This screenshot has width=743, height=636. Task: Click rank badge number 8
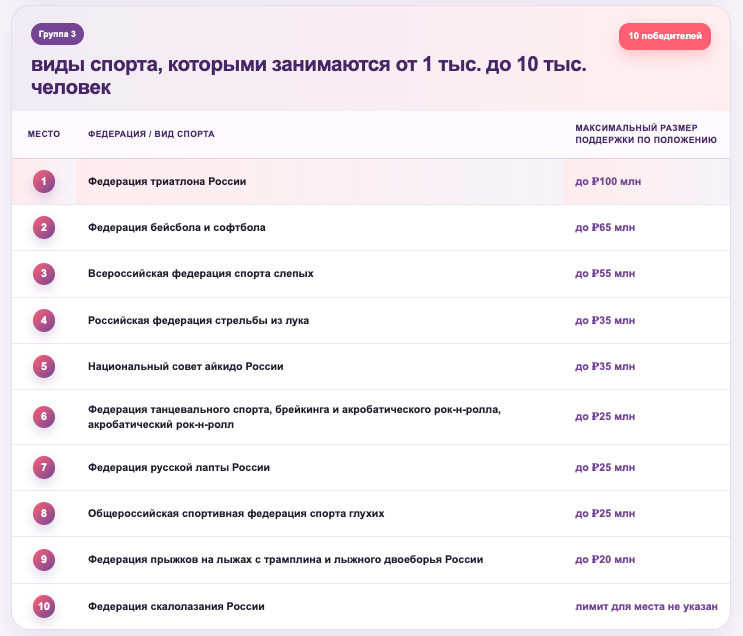44,513
